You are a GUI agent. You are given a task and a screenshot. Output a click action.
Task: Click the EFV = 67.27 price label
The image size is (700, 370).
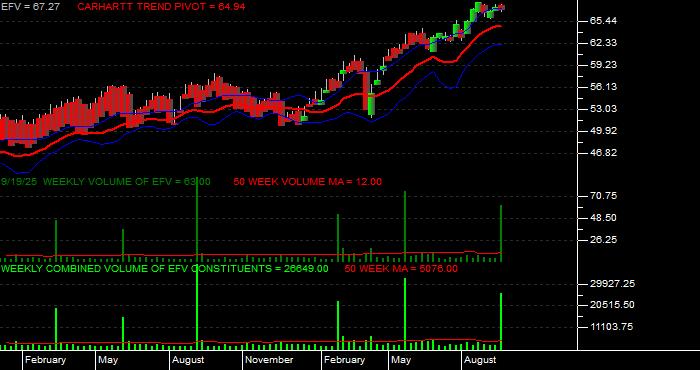point(30,7)
